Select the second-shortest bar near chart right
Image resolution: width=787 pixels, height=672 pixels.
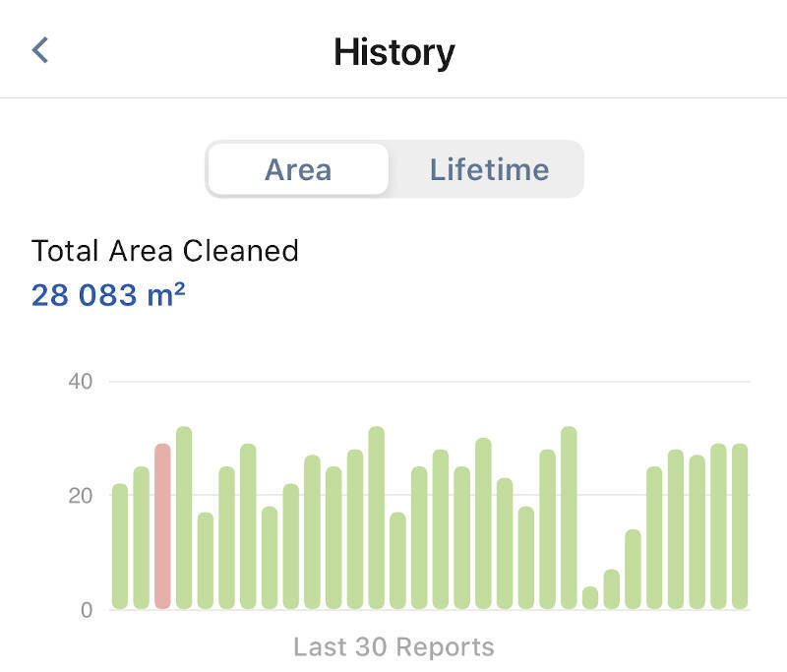pos(612,589)
